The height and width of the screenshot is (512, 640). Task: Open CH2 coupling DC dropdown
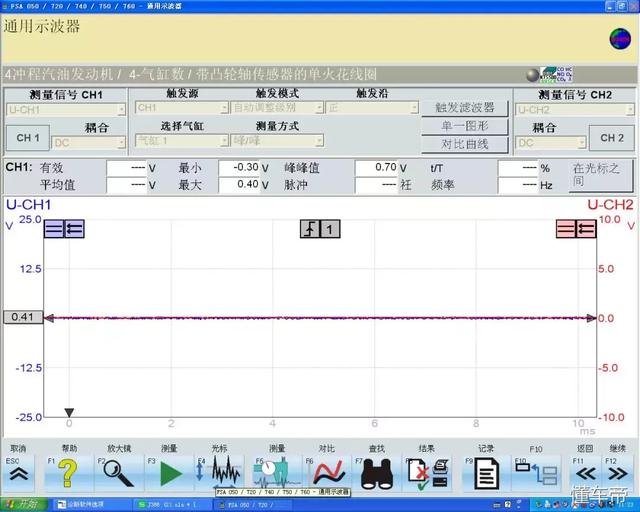[x=551, y=143]
